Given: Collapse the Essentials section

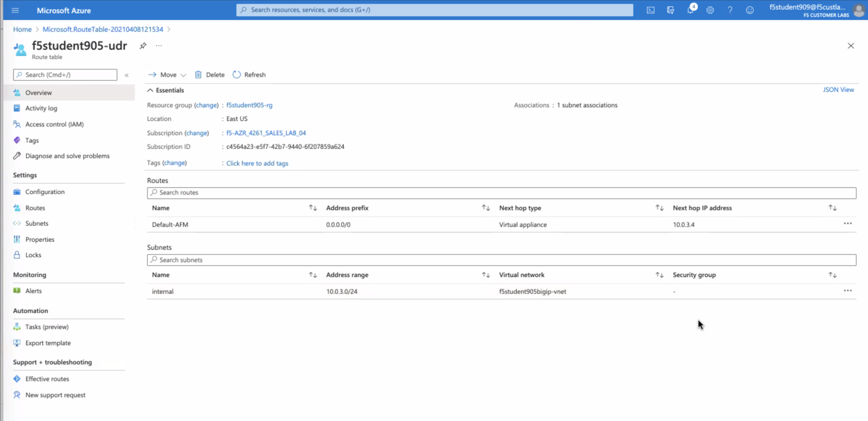Looking at the screenshot, I should click(x=150, y=90).
